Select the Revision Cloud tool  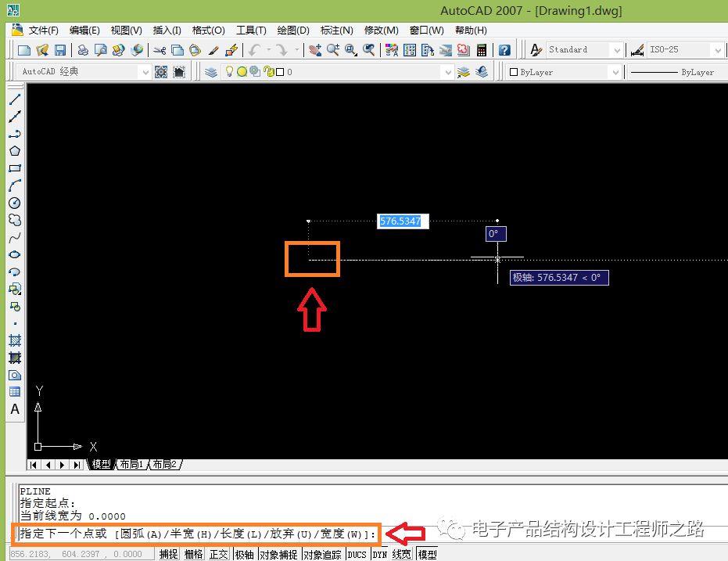(x=15, y=220)
